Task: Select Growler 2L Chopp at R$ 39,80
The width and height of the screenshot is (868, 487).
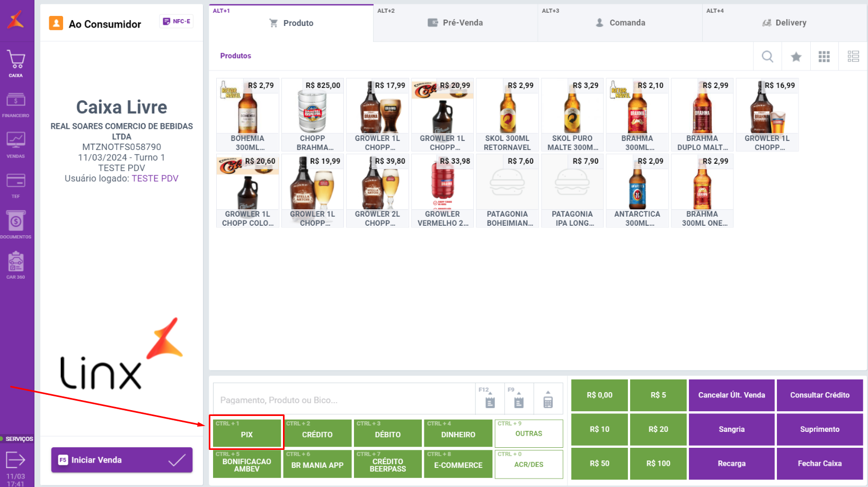Action: pos(377,191)
